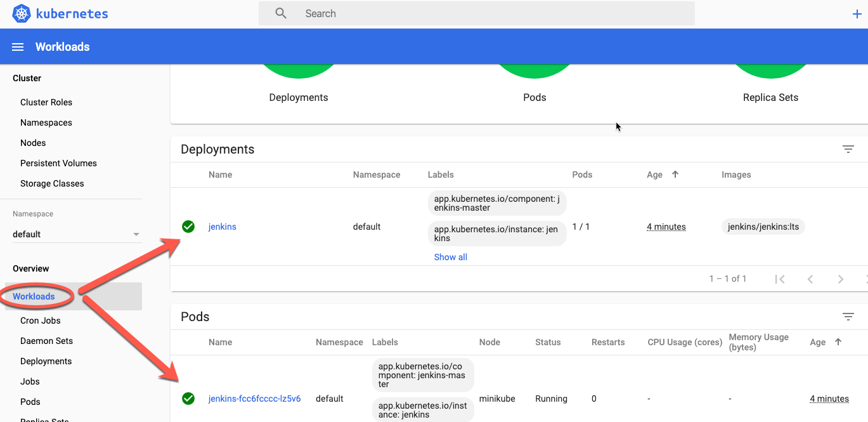Open the Pods table filter icon
This screenshot has width=868, height=422.
click(x=848, y=317)
